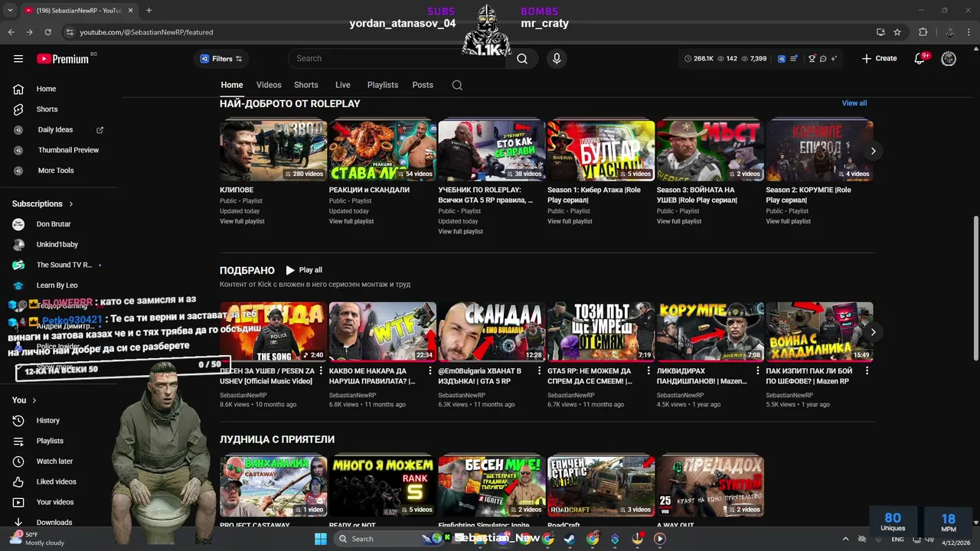View full playlist under Season 1: Кибер Атака
This screenshot has width=980, height=551.
[x=570, y=221]
